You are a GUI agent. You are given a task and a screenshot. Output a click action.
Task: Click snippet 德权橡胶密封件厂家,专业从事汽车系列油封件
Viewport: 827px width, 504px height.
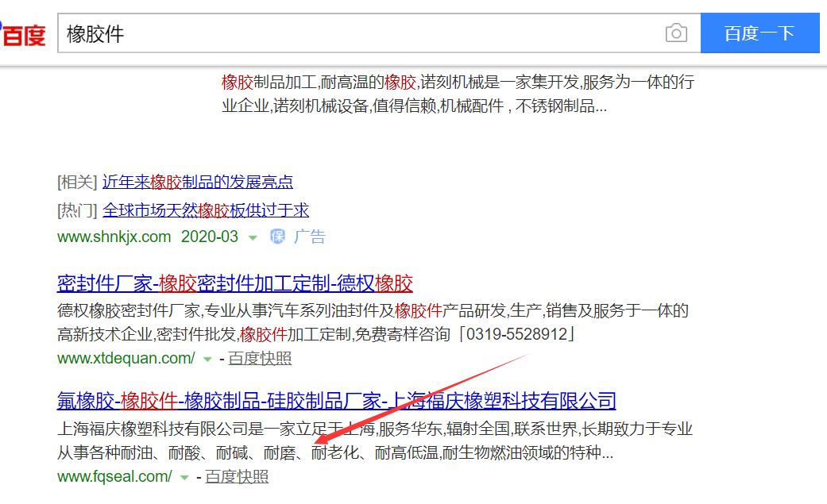pos(226,310)
